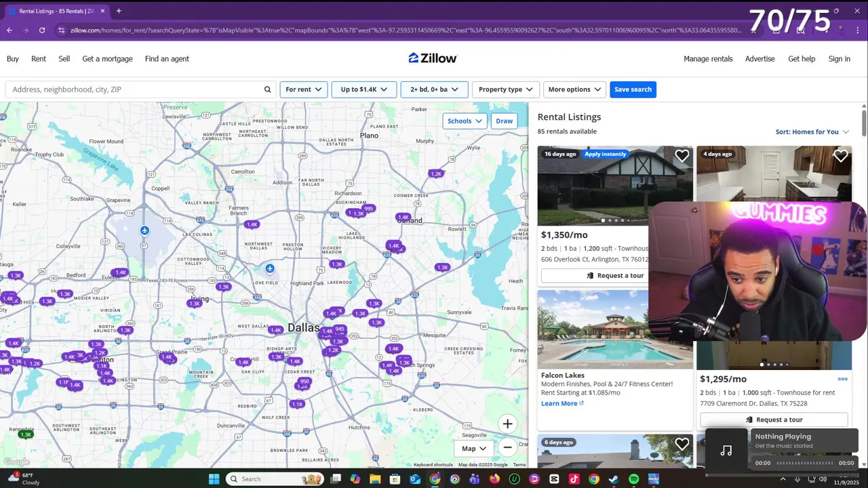
Task: Open the Map type dropdown
Action: 474,448
